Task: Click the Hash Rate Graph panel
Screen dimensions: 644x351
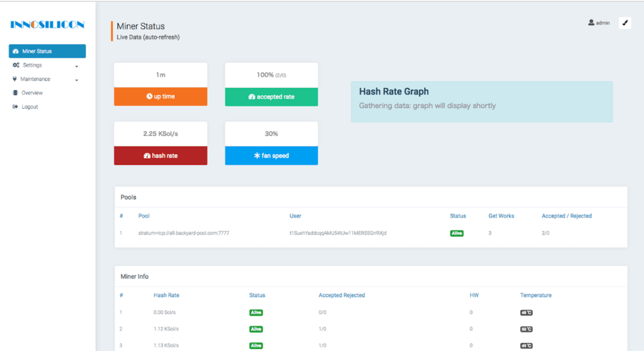Action: [x=481, y=101]
